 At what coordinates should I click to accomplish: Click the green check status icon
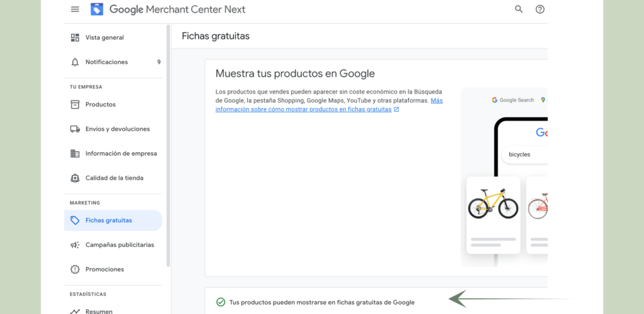[x=221, y=303]
